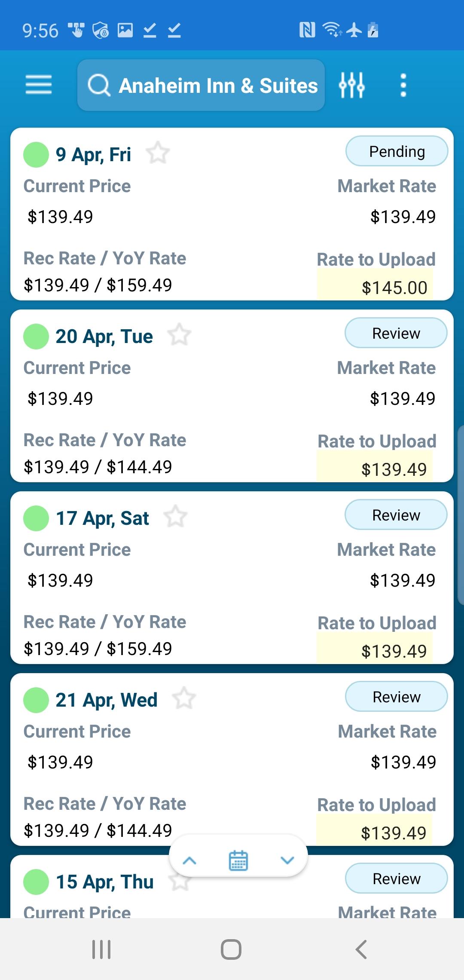Select green status dot for 21 Apr
464x980 pixels.
(36, 700)
